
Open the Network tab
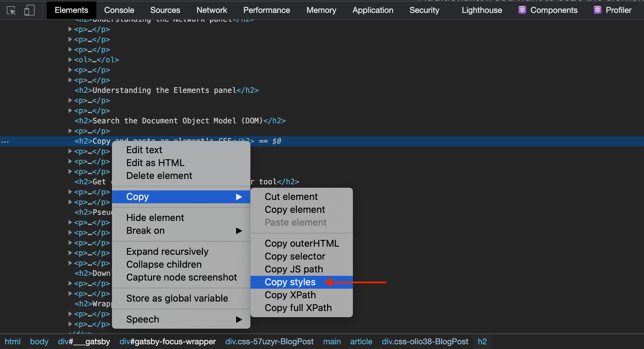click(212, 10)
